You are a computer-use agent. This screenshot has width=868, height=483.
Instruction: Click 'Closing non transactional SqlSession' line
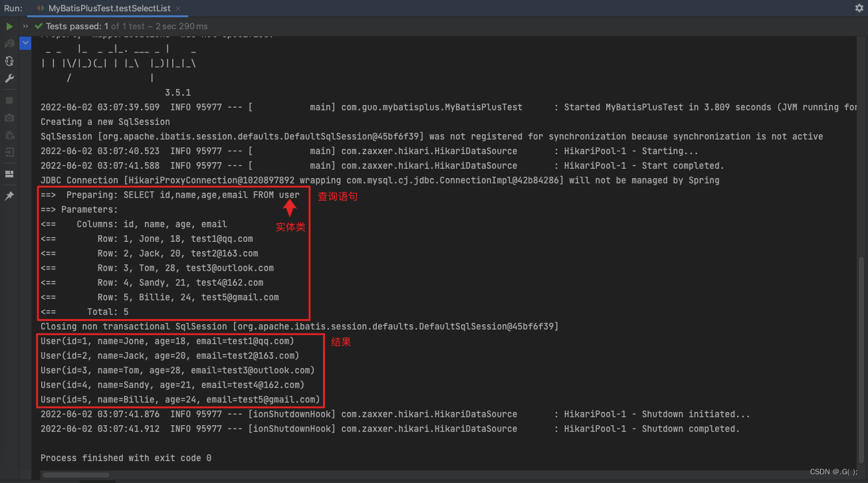[300, 326]
